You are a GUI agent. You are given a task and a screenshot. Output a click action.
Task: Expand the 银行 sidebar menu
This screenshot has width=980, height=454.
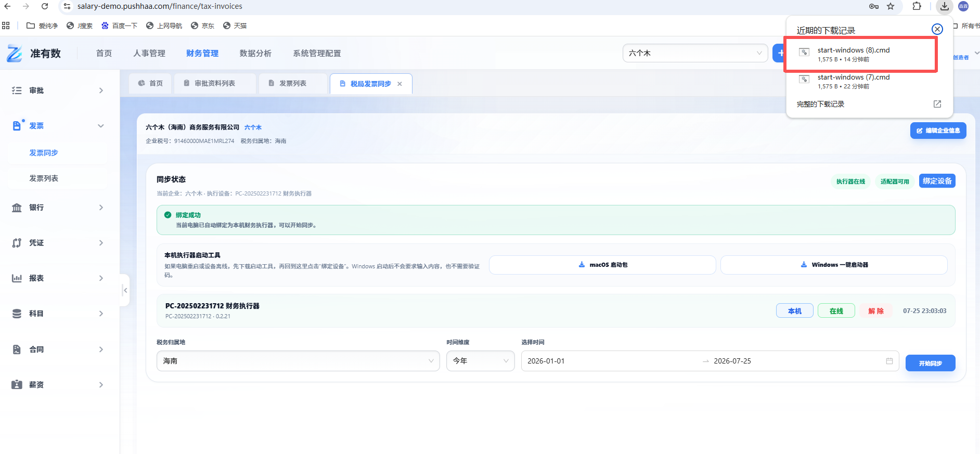pos(58,207)
